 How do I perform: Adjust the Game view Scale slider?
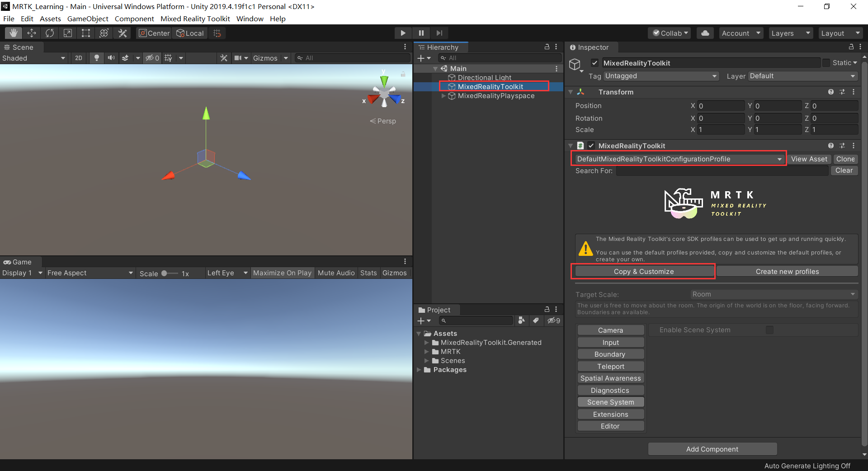(165, 273)
